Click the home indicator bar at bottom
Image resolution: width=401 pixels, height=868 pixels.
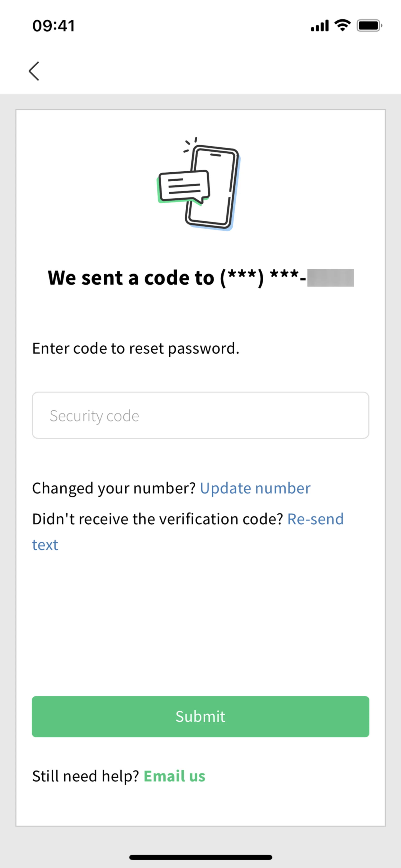(x=200, y=857)
